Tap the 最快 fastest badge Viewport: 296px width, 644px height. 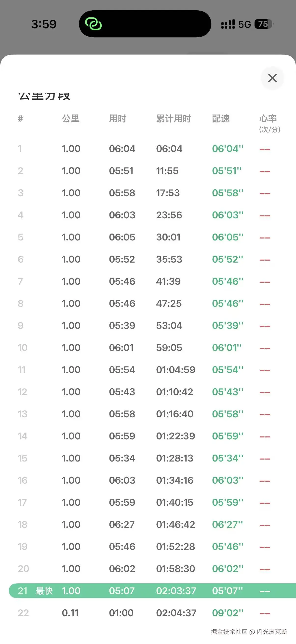pyautogui.click(x=44, y=591)
